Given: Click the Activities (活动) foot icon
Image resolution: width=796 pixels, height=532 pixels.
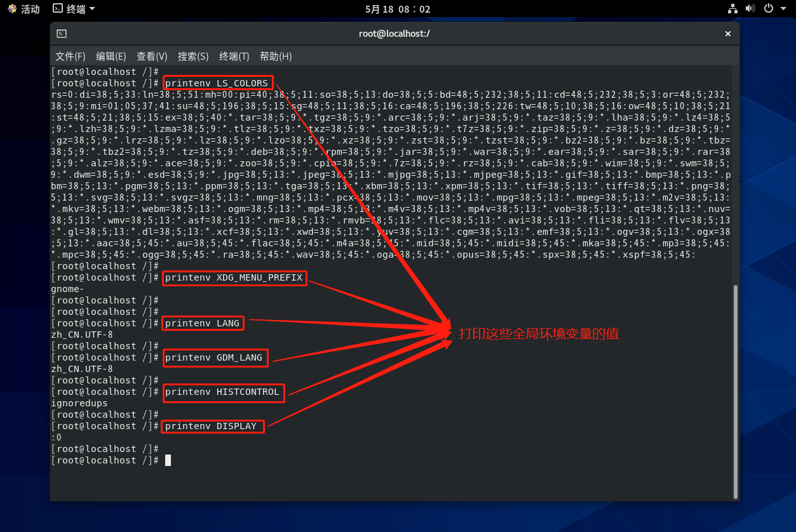Looking at the screenshot, I should click(12, 9).
